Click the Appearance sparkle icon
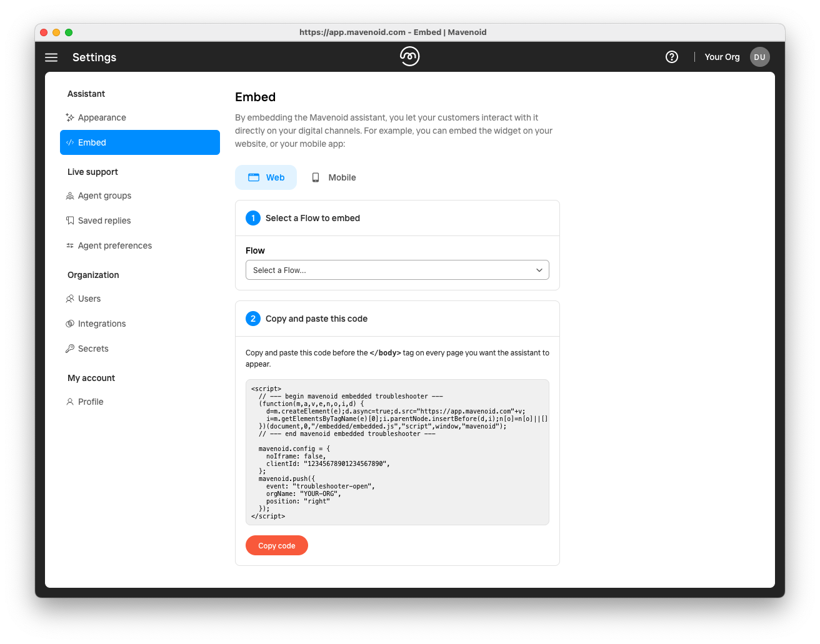Viewport: 820px width, 644px height. 70,117
